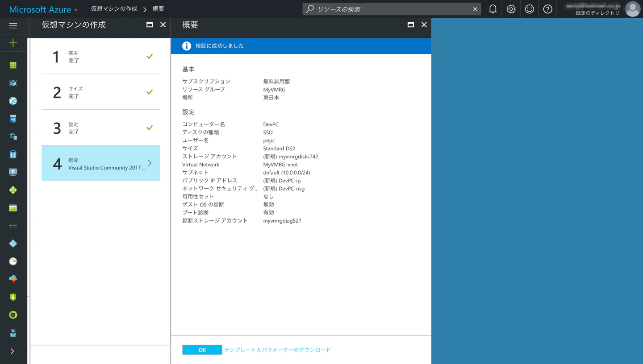The image size is (643, 364).
Task: Click the ゲスト OS の診断 label
Action: pyautogui.click(x=203, y=205)
